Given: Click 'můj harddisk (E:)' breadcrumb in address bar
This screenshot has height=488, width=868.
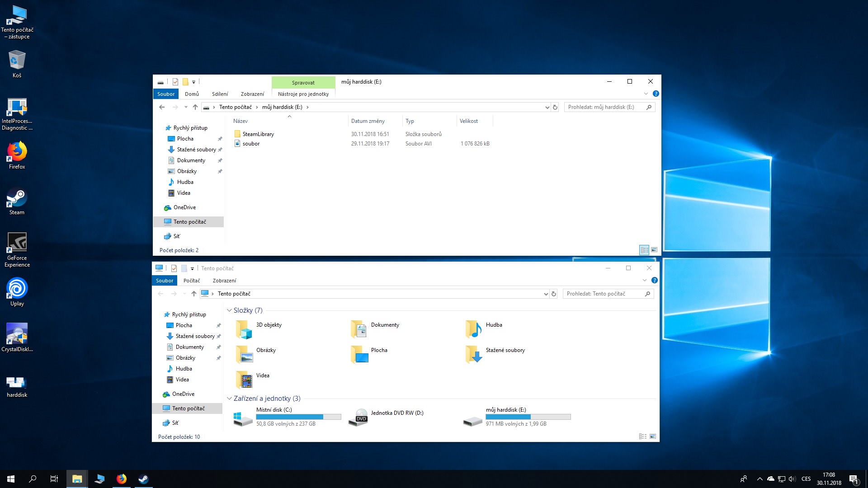Looking at the screenshot, I should pyautogui.click(x=282, y=107).
